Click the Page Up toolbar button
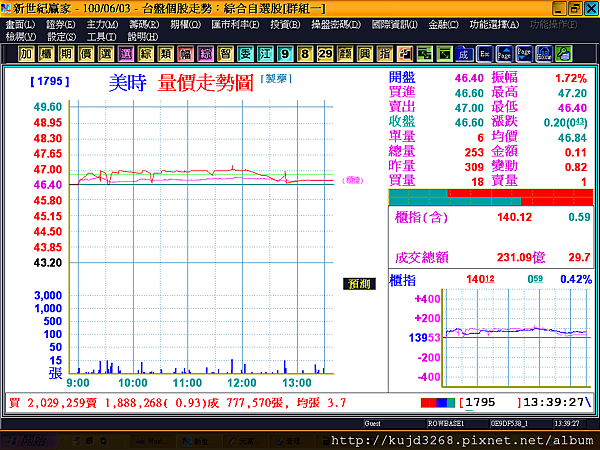The width and height of the screenshot is (600, 450). [504, 54]
